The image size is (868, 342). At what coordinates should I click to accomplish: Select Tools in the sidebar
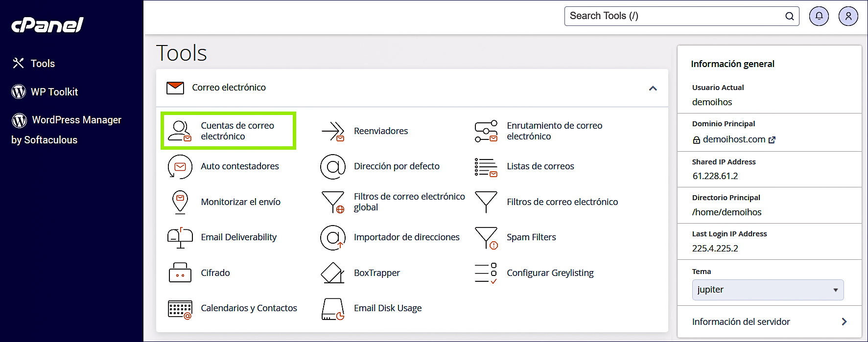43,64
